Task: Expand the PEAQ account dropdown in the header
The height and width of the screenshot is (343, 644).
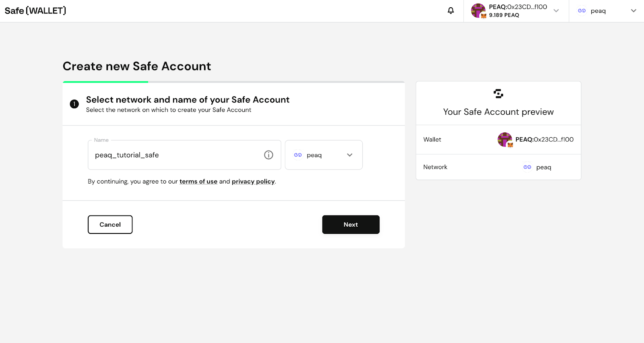Action: [556, 11]
